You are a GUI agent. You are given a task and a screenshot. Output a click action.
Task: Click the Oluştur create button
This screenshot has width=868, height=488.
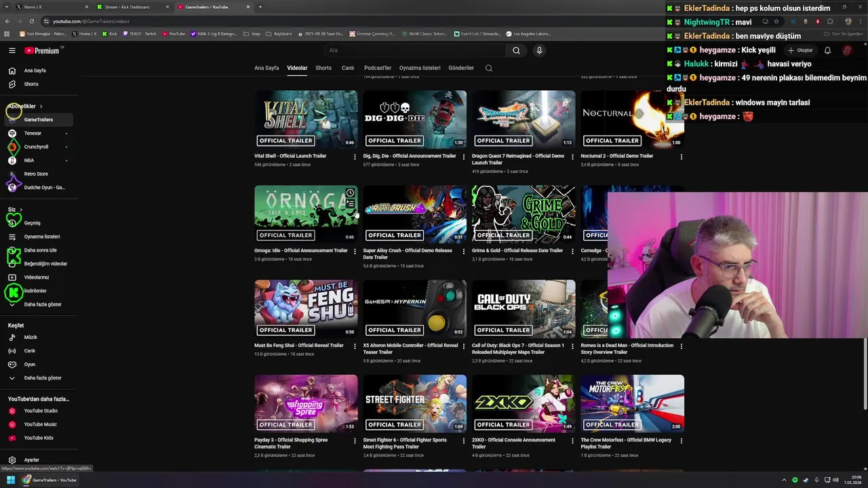800,50
